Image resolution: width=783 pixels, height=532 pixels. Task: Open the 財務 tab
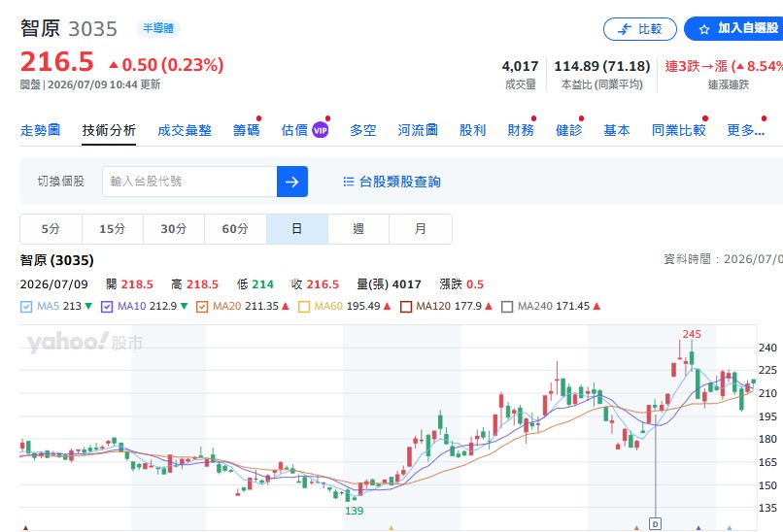click(x=521, y=130)
